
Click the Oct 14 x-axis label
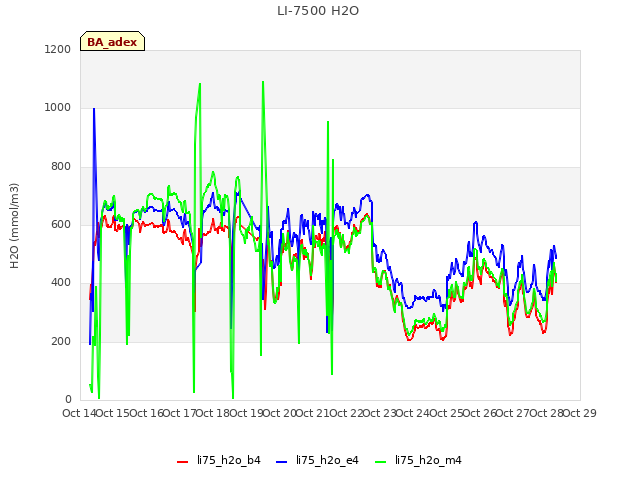tap(79, 413)
